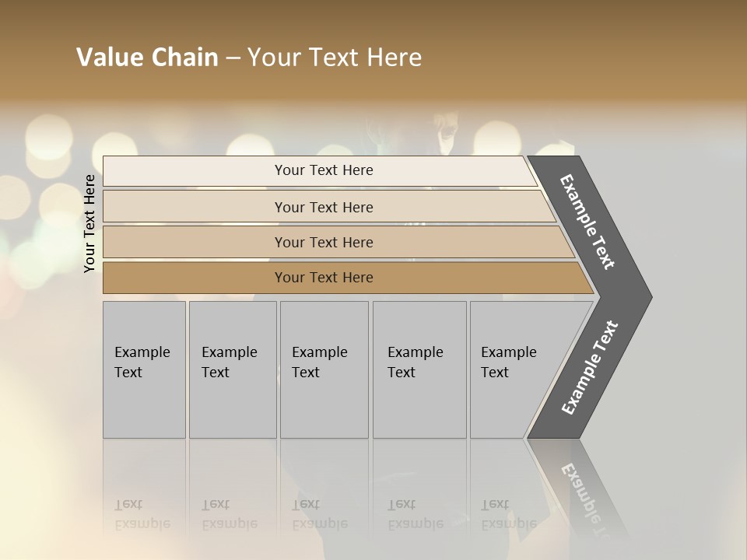
Task: Click the second gray "Example Text" box
Action: (x=232, y=369)
